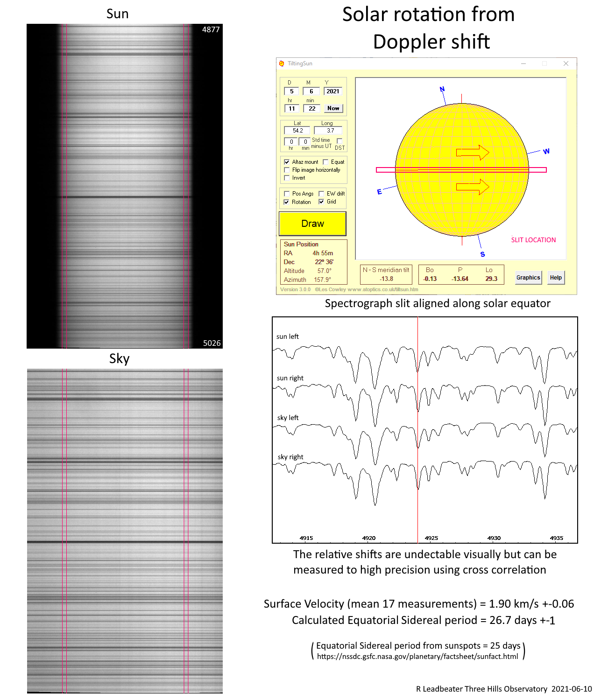This screenshot has width=601, height=700.
Task: Click the TiltingSun app icon in title bar
Action: 282,63
